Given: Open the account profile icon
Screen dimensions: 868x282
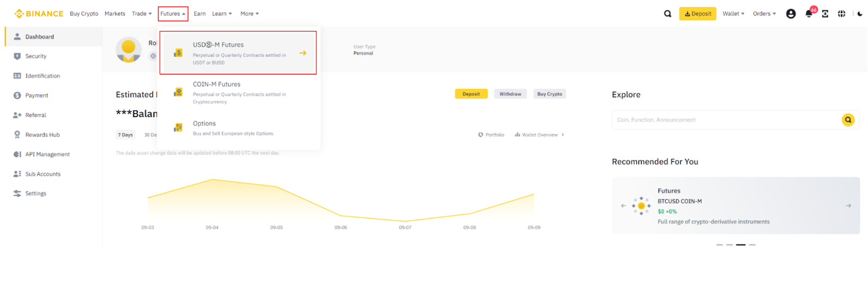Looking at the screenshot, I should [791, 14].
